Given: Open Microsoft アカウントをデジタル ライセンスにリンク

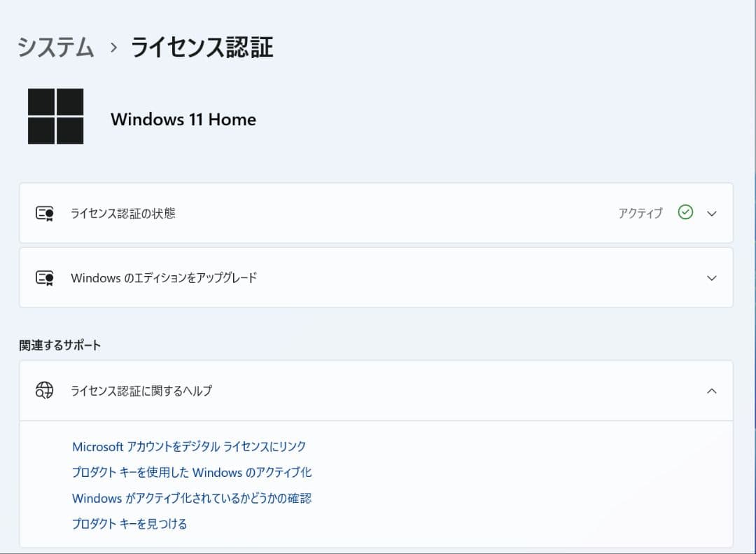Looking at the screenshot, I should 190,446.
